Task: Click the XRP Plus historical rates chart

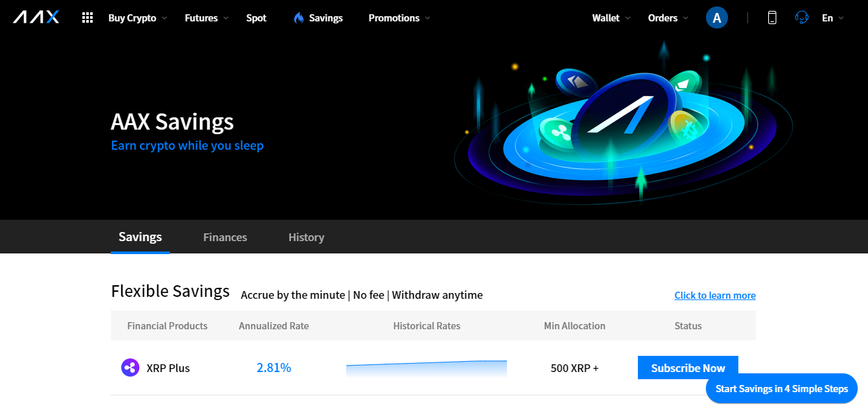Action: 426,368
